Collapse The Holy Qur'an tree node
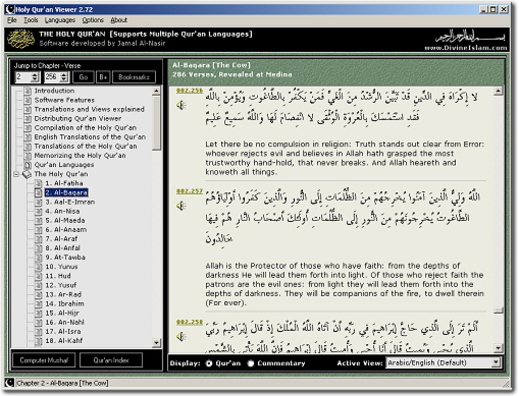 click(x=16, y=174)
